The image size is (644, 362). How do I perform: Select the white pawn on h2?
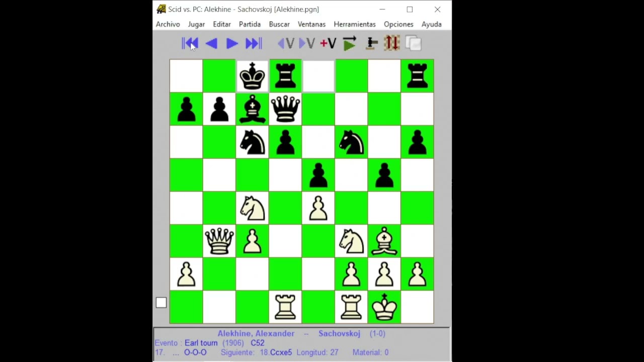(x=417, y=275)
